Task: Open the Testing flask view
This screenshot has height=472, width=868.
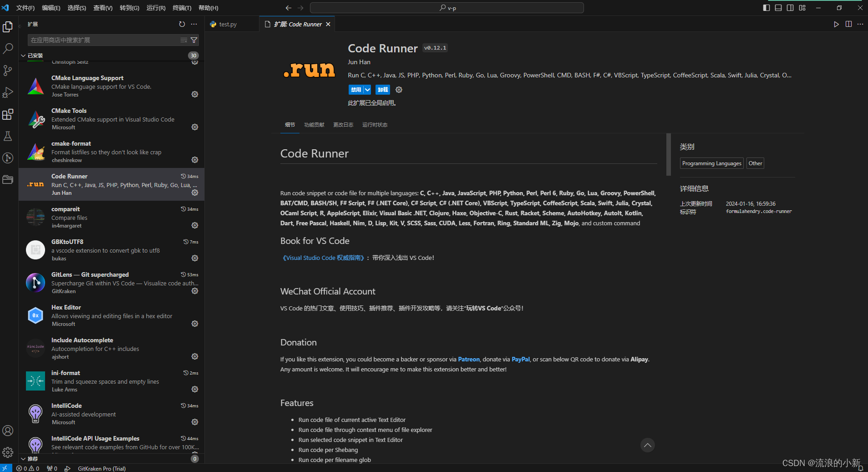Action: pyautogui.click(x=8, y=136)
